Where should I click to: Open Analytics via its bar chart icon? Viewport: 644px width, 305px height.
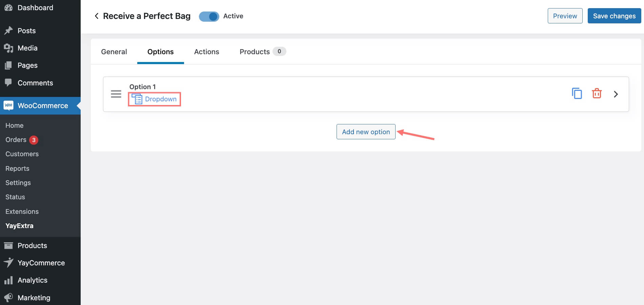[x=8, y=280]
